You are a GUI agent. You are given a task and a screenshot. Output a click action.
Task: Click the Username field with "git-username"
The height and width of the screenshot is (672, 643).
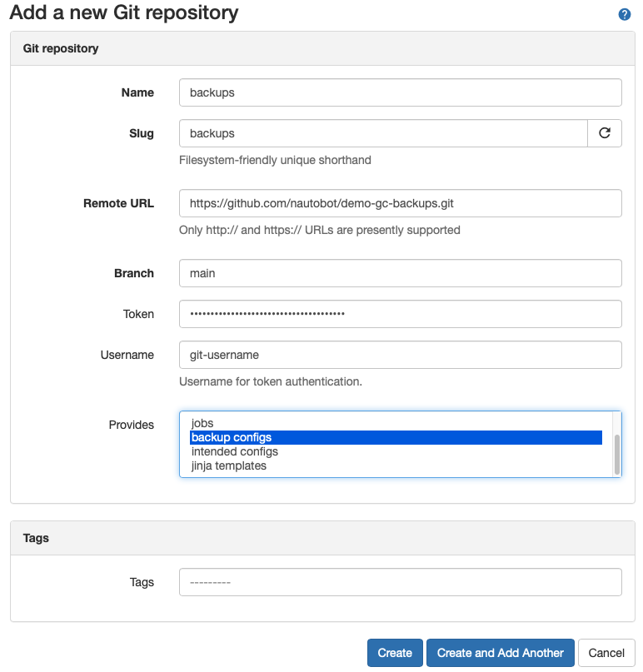coord(400,355)
